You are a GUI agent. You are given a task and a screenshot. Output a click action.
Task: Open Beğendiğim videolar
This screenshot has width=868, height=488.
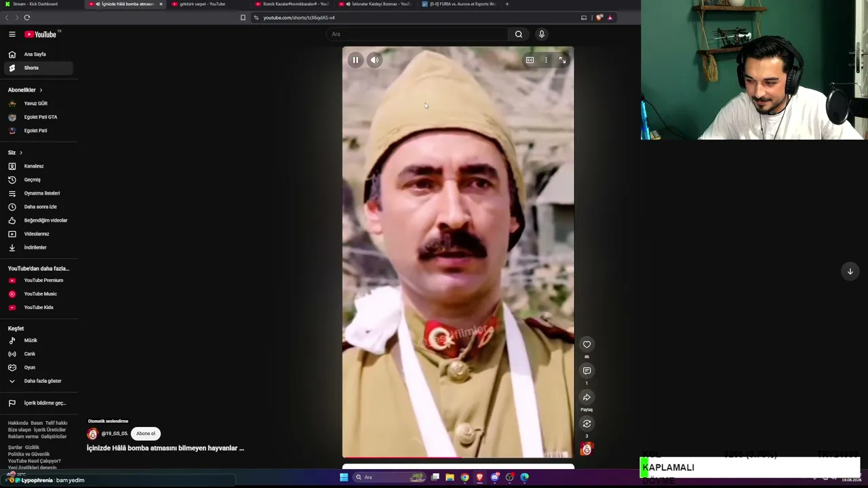pos(39,220)
